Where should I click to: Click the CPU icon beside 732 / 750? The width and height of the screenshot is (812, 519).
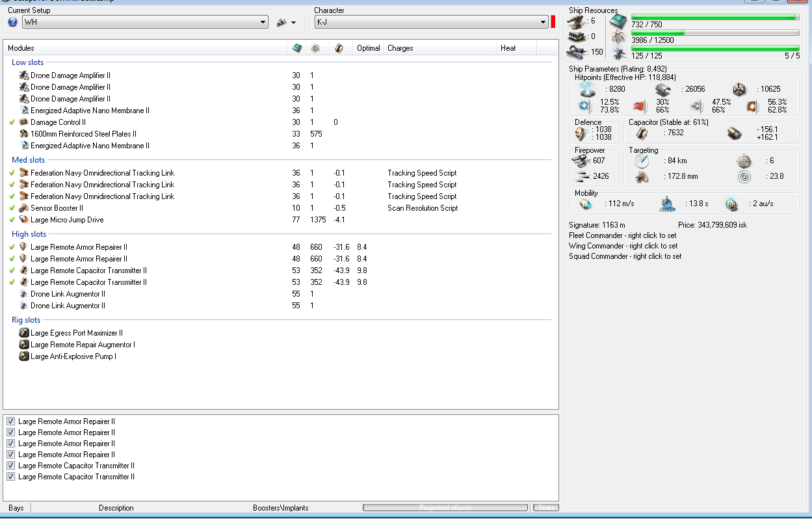619,21
